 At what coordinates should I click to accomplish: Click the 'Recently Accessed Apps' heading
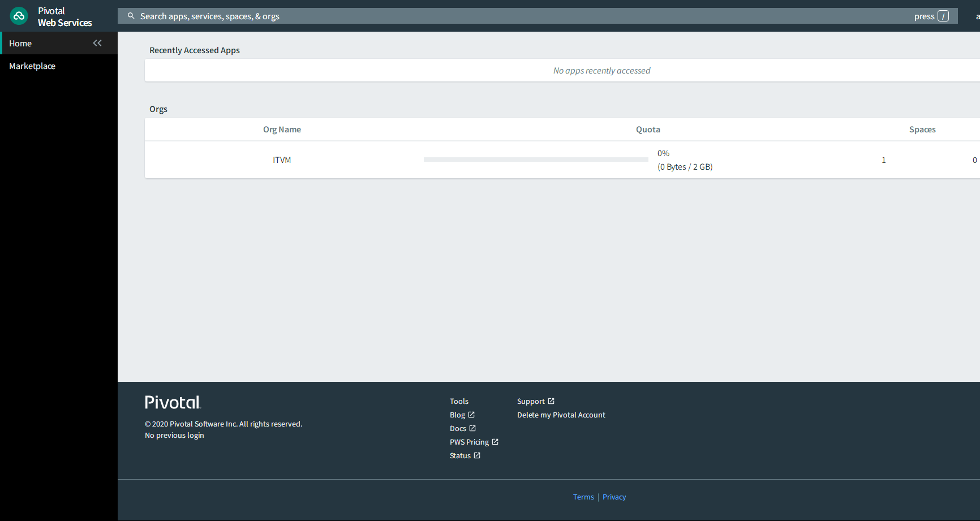(195, 50)
